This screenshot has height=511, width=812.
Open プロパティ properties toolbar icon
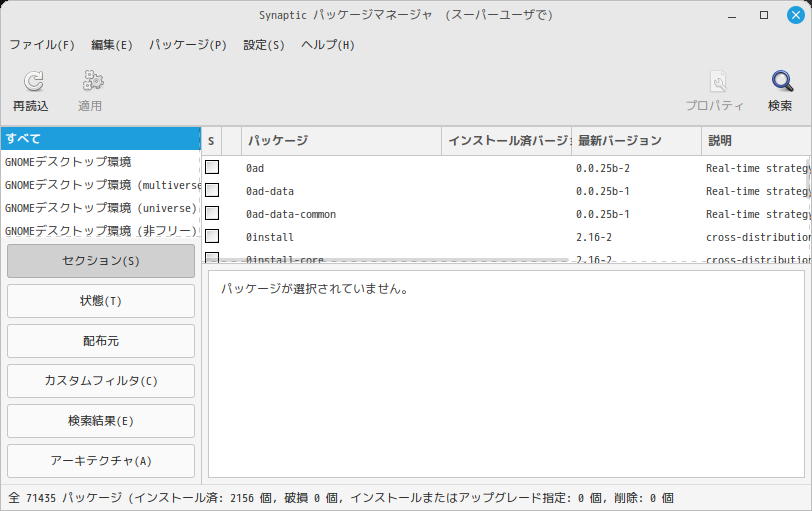(718, 81)
